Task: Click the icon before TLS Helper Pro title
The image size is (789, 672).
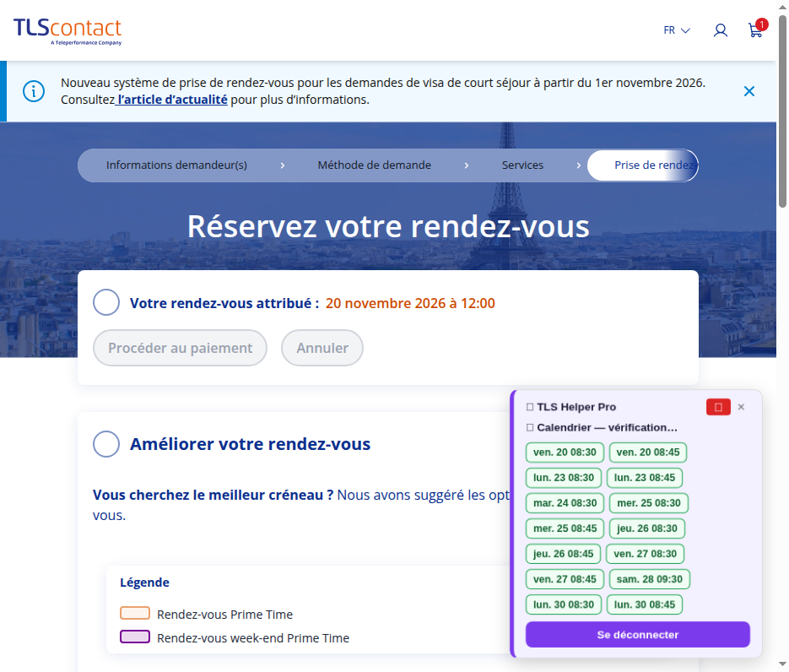Action: [x=530, y=407]
